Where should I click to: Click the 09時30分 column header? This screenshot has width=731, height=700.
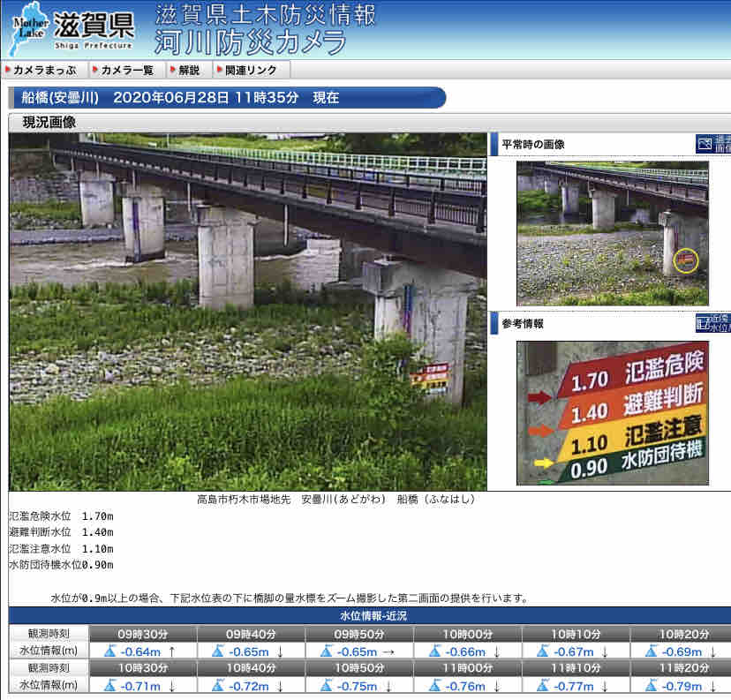[143, 634]
